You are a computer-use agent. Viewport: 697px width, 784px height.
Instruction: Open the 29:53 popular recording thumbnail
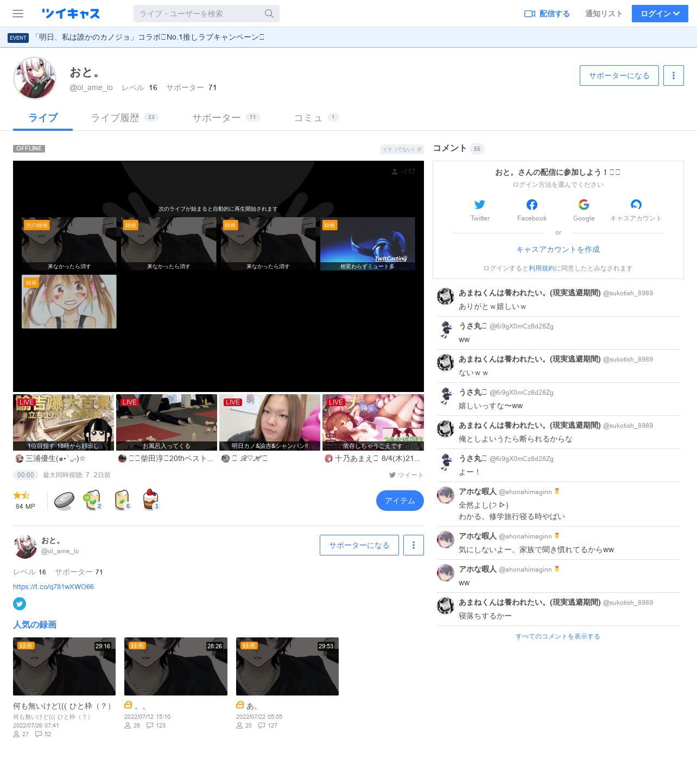pos(287,666)
